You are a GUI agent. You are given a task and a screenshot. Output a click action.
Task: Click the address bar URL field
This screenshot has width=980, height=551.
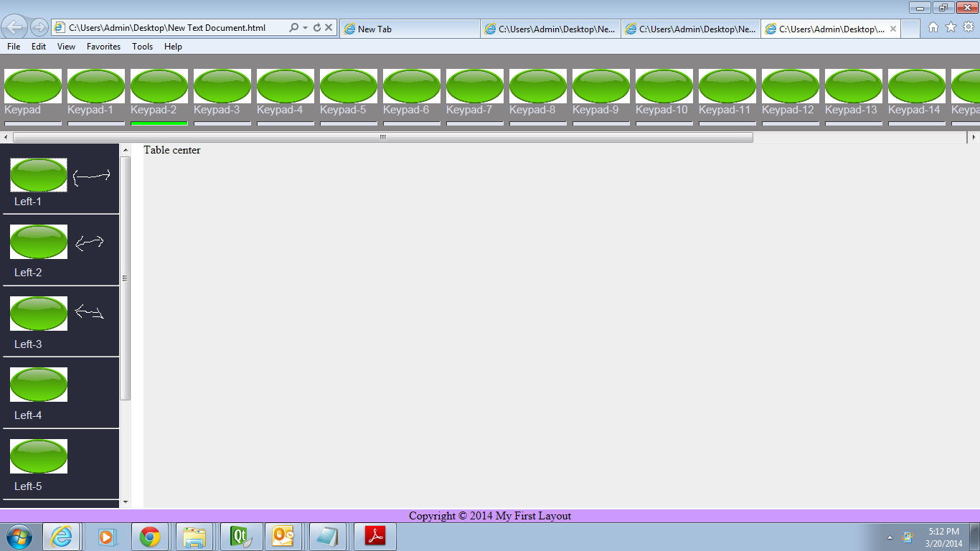point(169,28)
